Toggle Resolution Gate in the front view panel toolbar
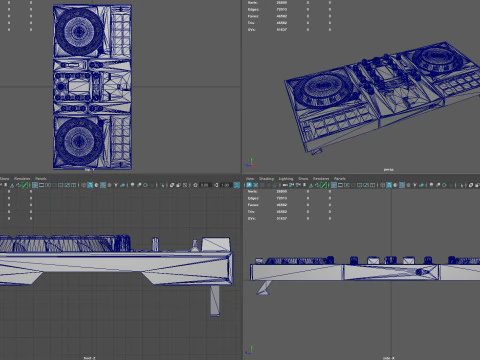480x360 pixels. tap(48, 185)
